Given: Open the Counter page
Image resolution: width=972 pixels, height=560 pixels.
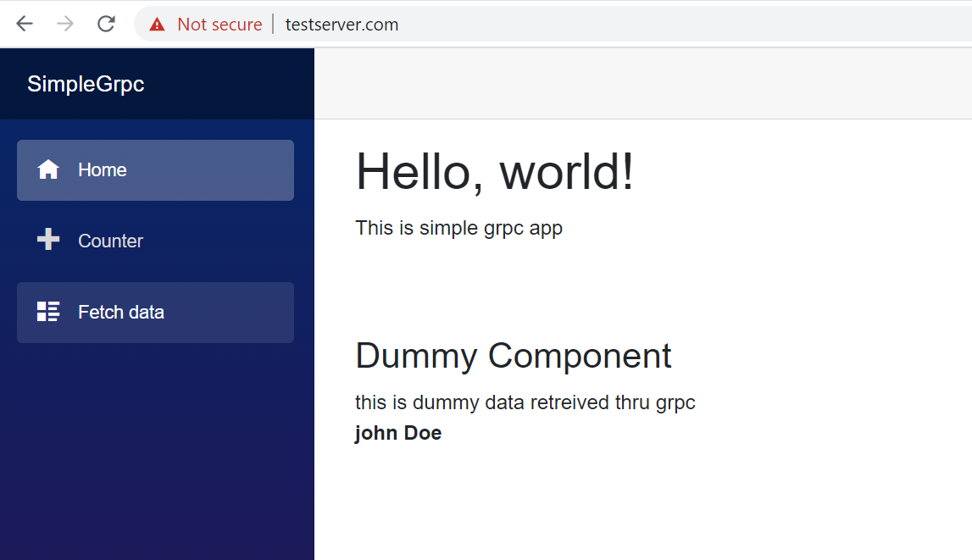Looking at the screenshot, I should pyautogui.click(x=111, y=241).
